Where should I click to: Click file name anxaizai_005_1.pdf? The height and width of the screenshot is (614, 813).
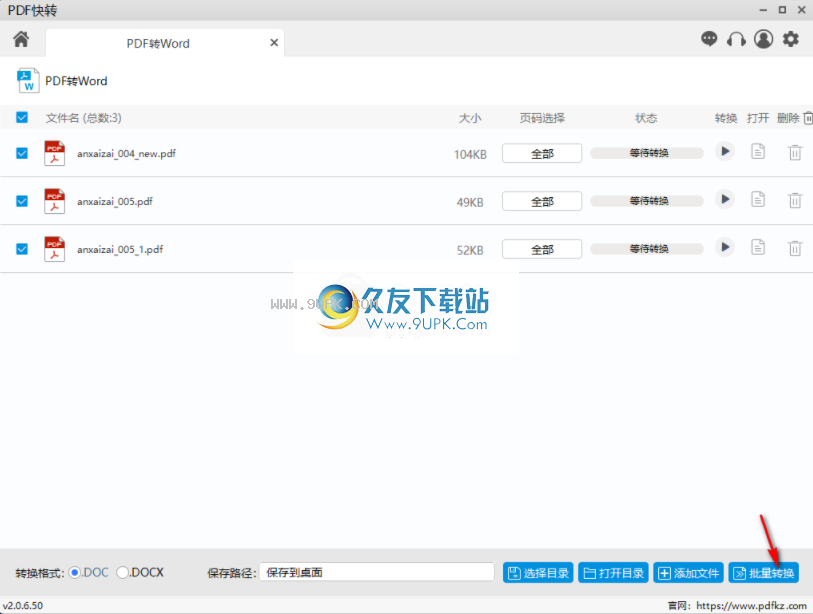tap(120, 249)
